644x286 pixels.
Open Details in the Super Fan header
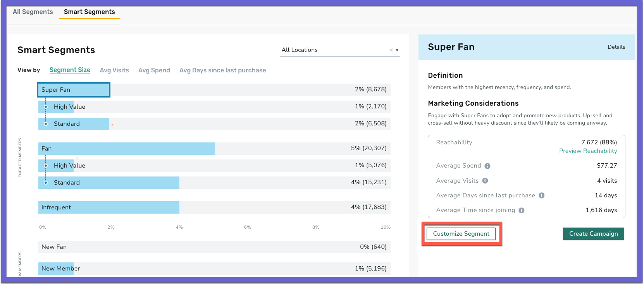[x=616, y=47]
